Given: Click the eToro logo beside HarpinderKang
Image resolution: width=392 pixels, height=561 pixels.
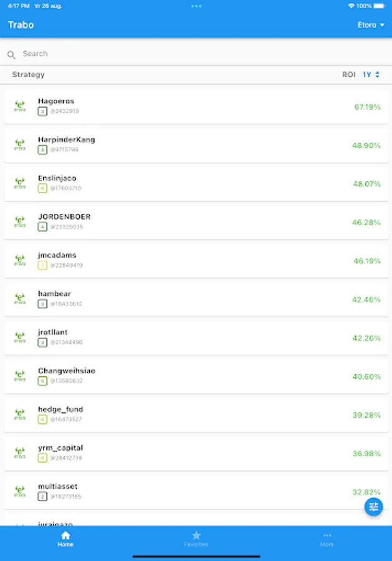Looking at the screenshot, I should [20, 145].
